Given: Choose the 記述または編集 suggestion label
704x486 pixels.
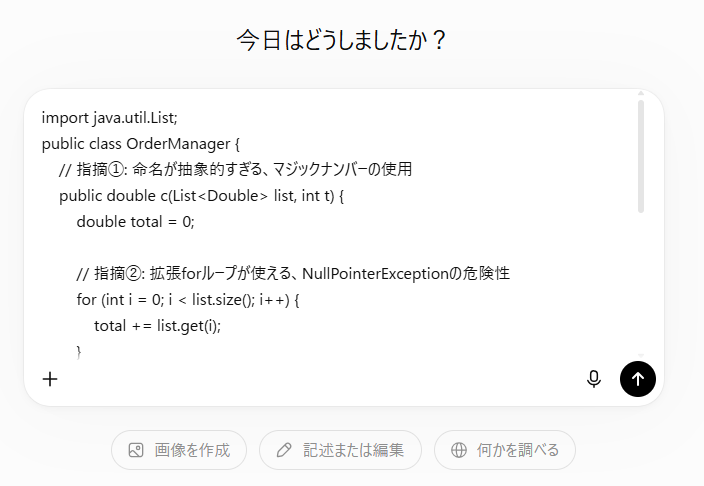Looking at the screenshot, I should click(353, 450).
